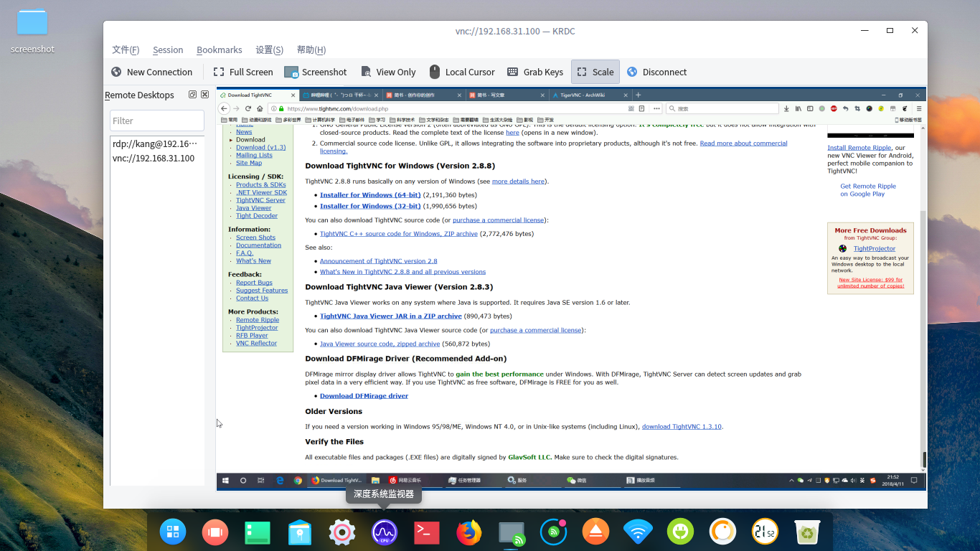The height and width of the screenshot is (551, 980).
Task: Open the 文件(F) menu
Action: 126,50
